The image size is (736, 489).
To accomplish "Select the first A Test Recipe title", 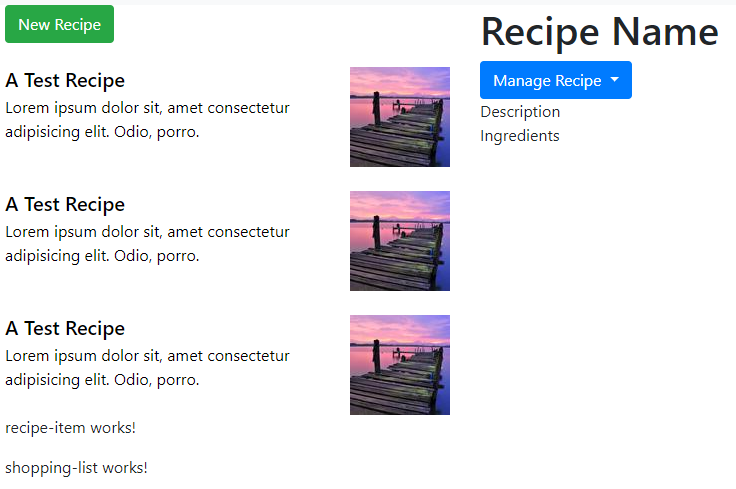I will 65,80.
